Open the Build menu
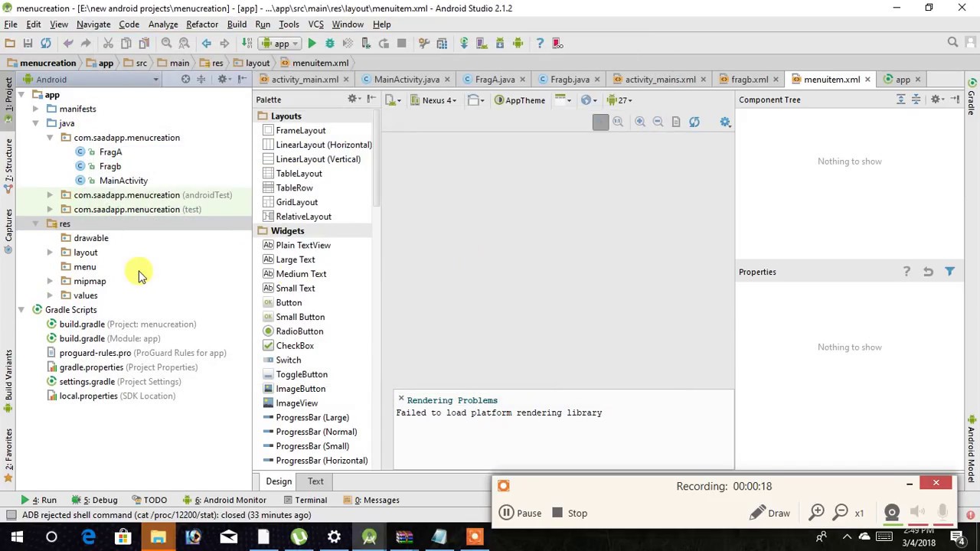The image size is (980, 551). pos(237,24)
